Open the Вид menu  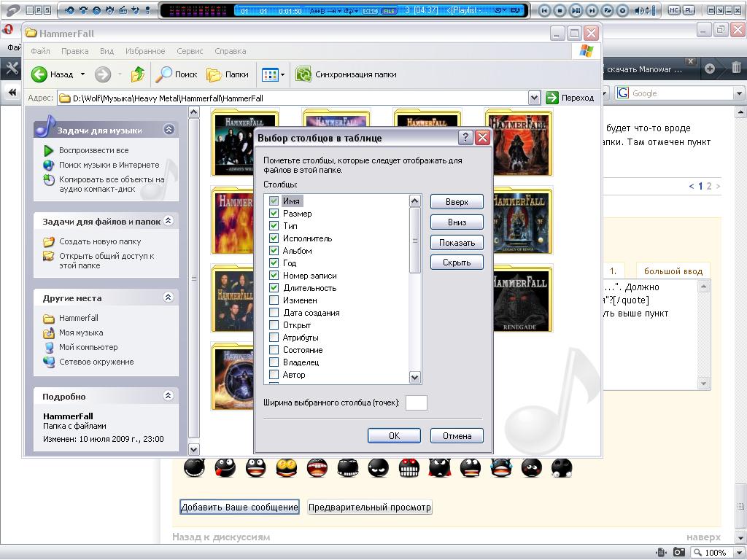[107, 51]
